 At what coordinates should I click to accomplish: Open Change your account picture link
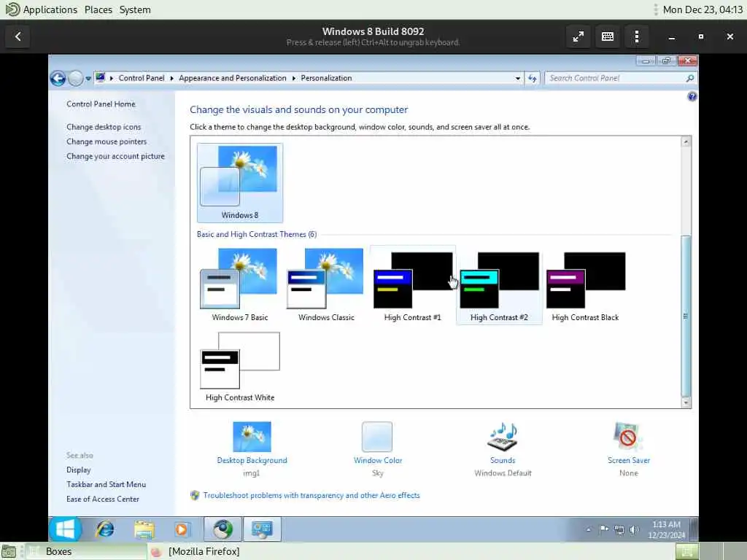click(115, 156)
